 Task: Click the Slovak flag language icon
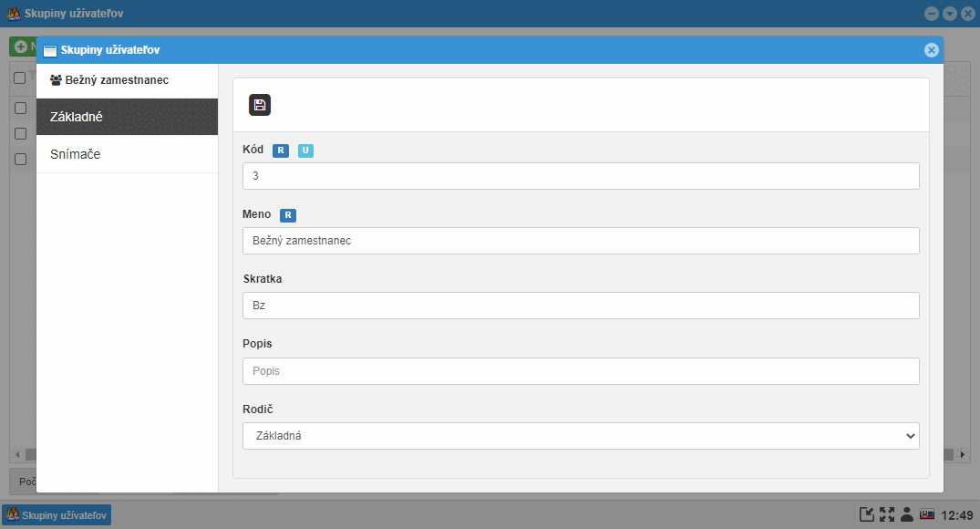[927, 514]
